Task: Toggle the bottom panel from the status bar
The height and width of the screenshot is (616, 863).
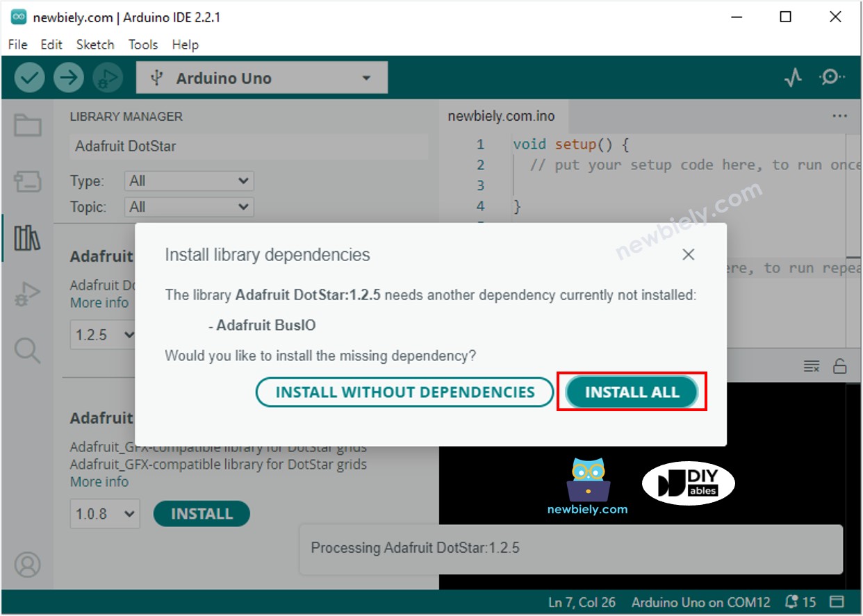Action: click(837, 601)
